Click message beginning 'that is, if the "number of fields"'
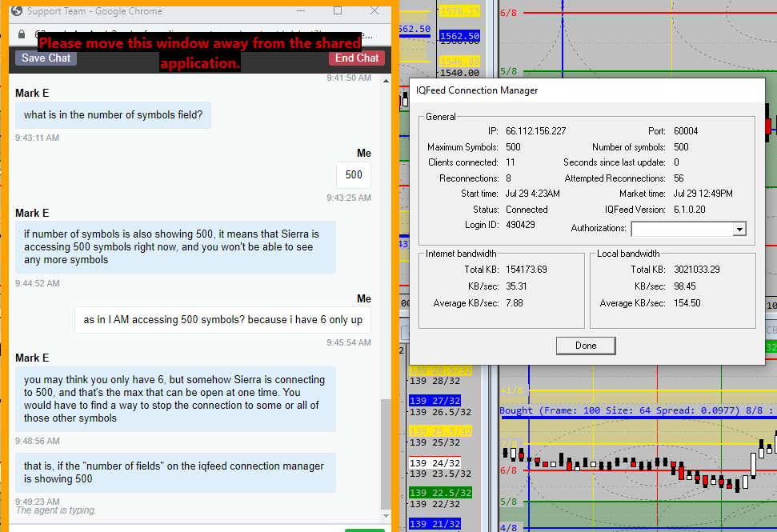The width and height of the screenshot is (777, 532). point(175,473)
